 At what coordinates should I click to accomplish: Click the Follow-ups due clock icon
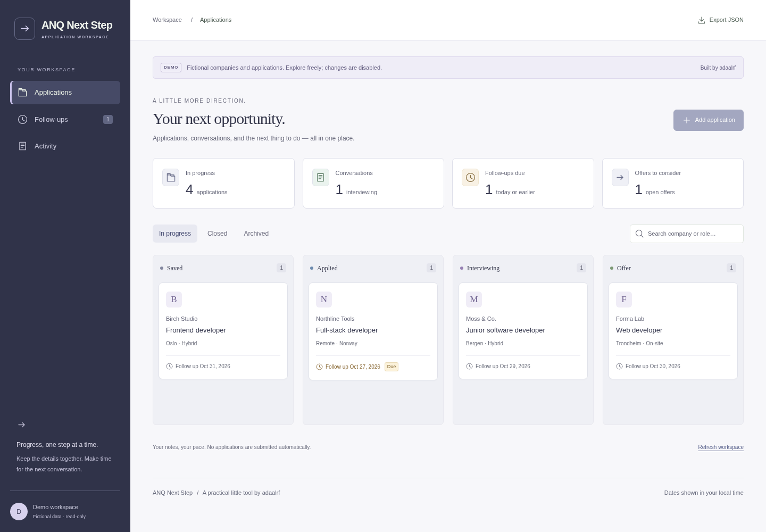click(x=470, y=178)
